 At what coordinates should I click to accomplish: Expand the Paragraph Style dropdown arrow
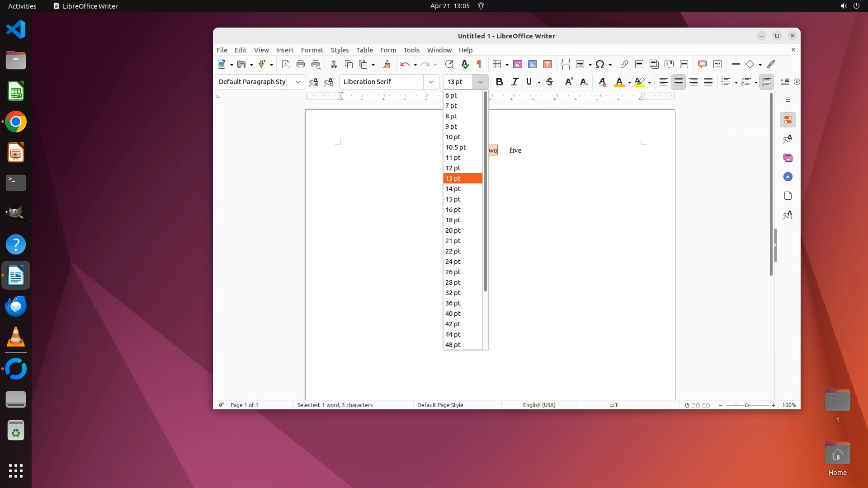coord(297,82)
